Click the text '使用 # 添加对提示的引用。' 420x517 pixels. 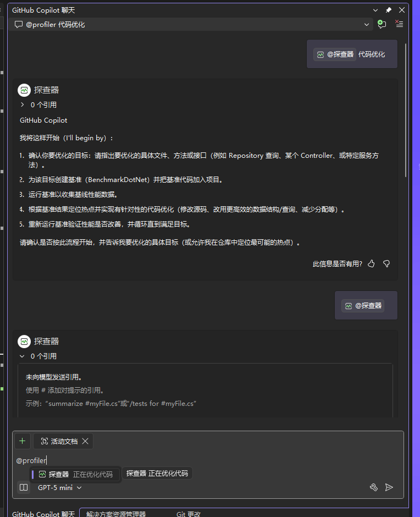coord(65,391)
